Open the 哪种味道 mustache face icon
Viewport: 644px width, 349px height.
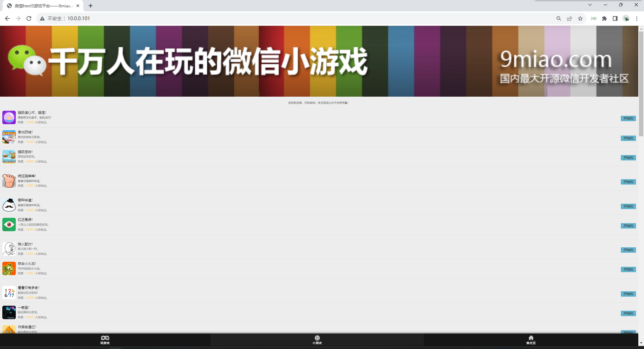pyautogui.click(x=9, y=205)
